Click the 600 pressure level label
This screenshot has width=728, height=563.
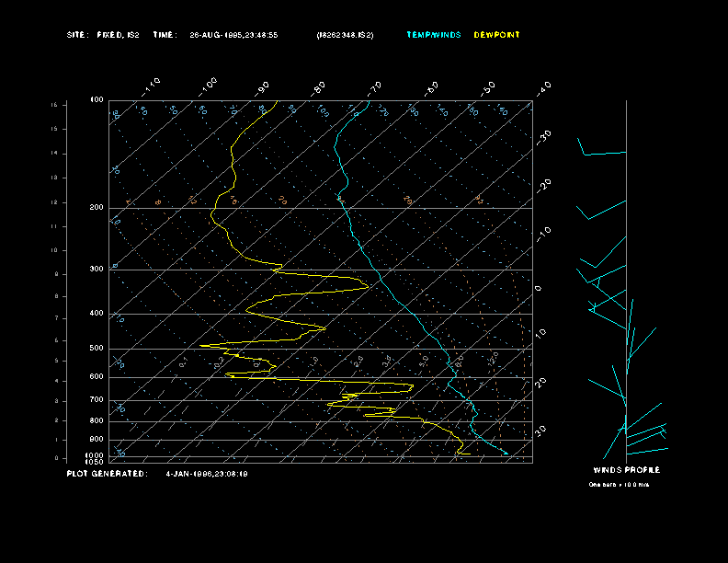coord(97,377)
